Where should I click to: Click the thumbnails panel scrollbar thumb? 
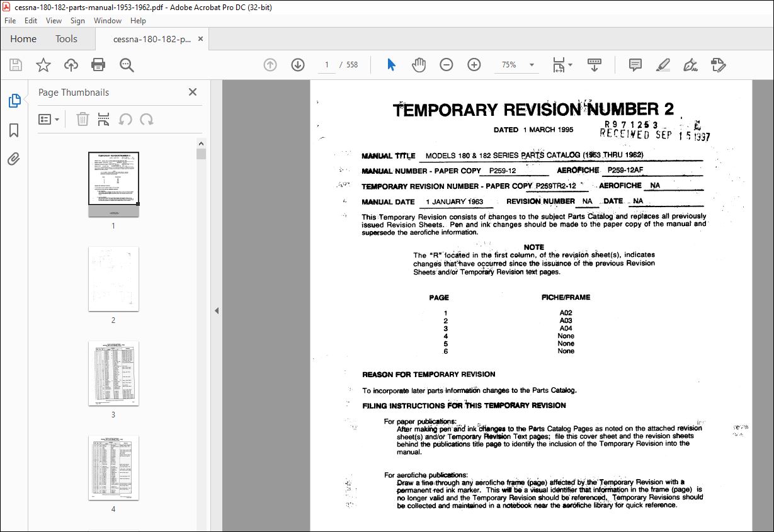click(x=202, y=154)
